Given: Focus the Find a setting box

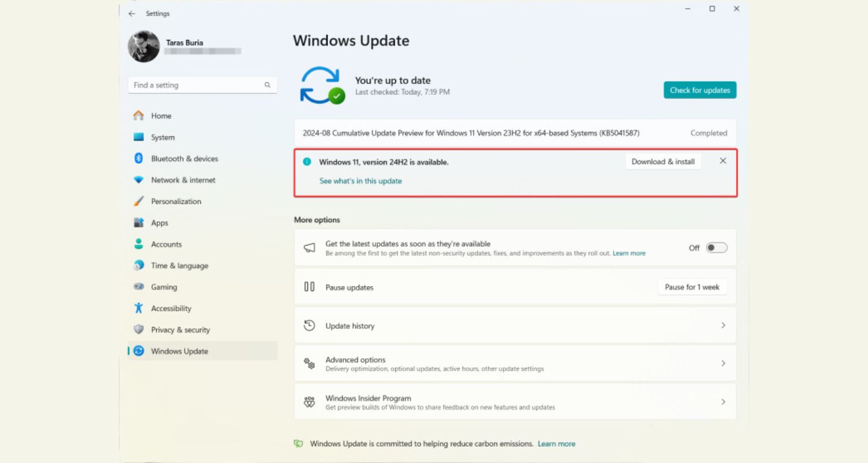Looking at the screenshot, I should (x=203, y=85).
